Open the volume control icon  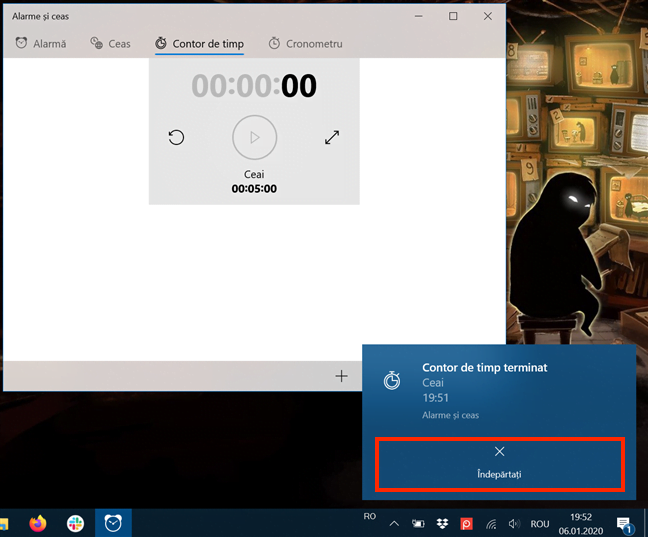click(514, 524)
